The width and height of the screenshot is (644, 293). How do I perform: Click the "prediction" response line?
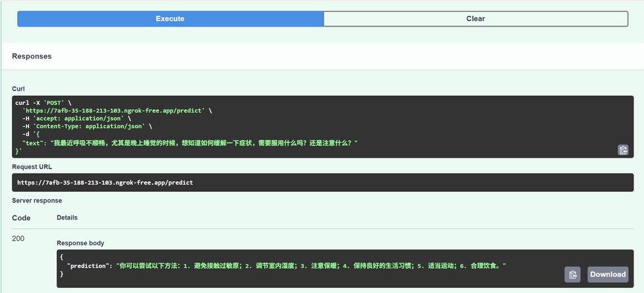pyautogui.click(x=286, y=266)
